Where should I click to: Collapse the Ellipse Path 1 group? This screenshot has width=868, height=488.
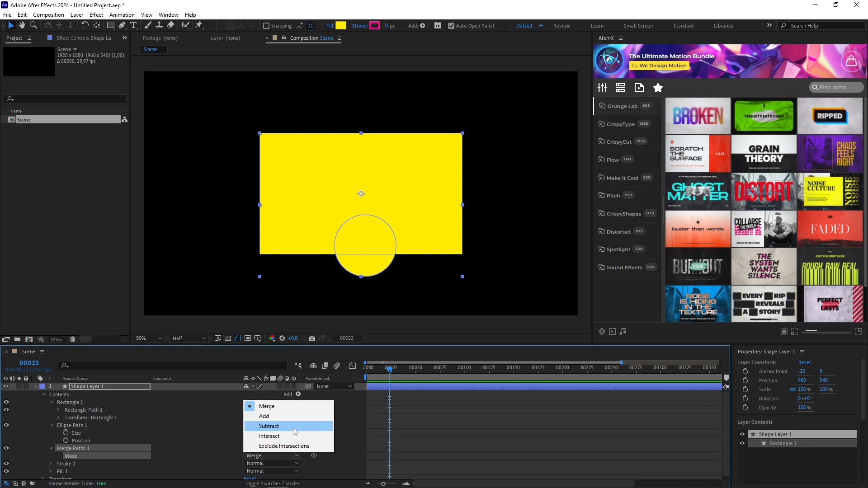tap(52, 425)
